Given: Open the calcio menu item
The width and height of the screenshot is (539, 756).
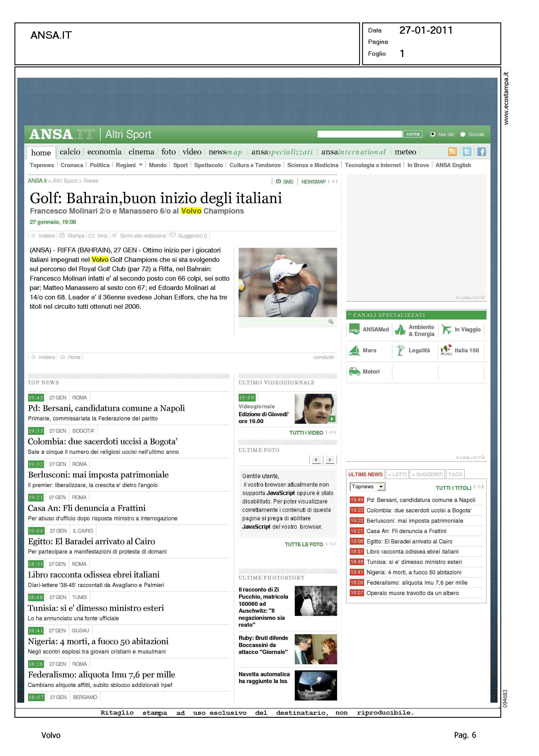Looking at the screenshot, I should (x=70, y=152).
